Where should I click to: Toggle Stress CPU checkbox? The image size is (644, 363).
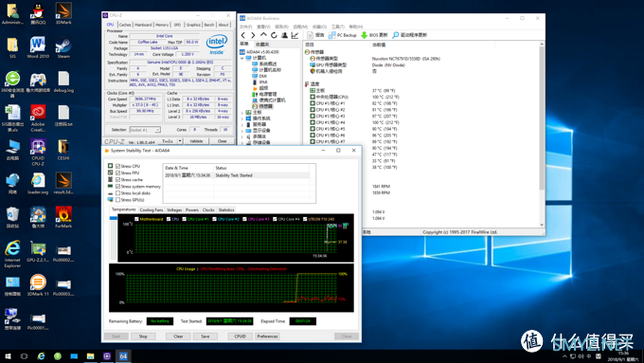click(117, 166)
